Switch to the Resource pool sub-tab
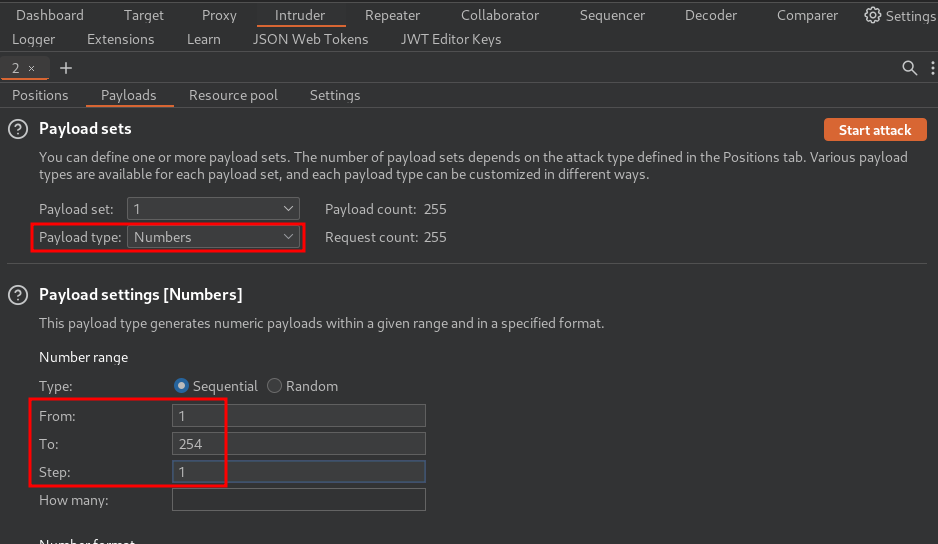938x544 pixels. (x=233, y=95)
